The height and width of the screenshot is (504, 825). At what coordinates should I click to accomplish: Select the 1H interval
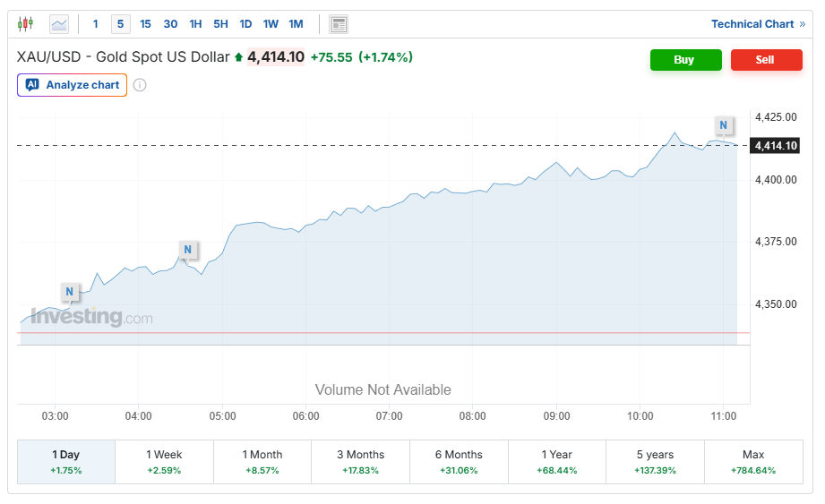click(195, 24)
